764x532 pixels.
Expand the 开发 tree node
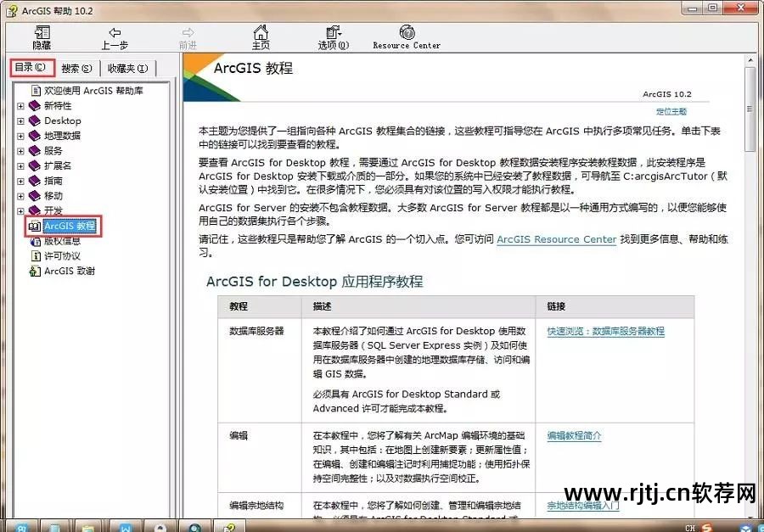[20, 211]
